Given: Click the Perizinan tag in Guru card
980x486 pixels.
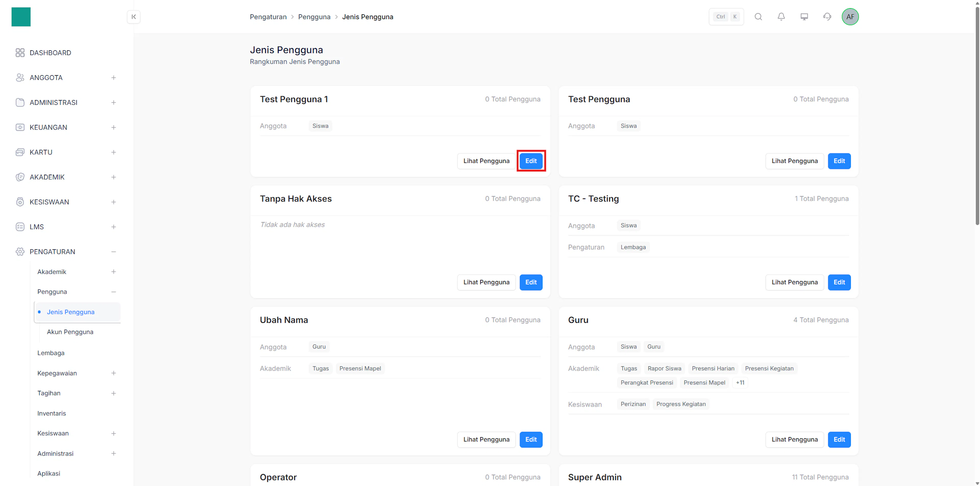Looking at the screenshot, I should (633, 404).
